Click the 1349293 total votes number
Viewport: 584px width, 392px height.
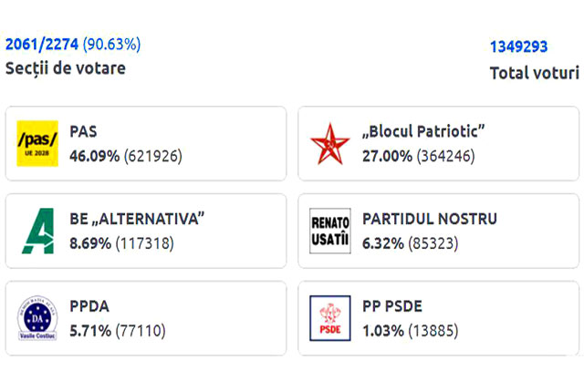[x=519, y=47]
